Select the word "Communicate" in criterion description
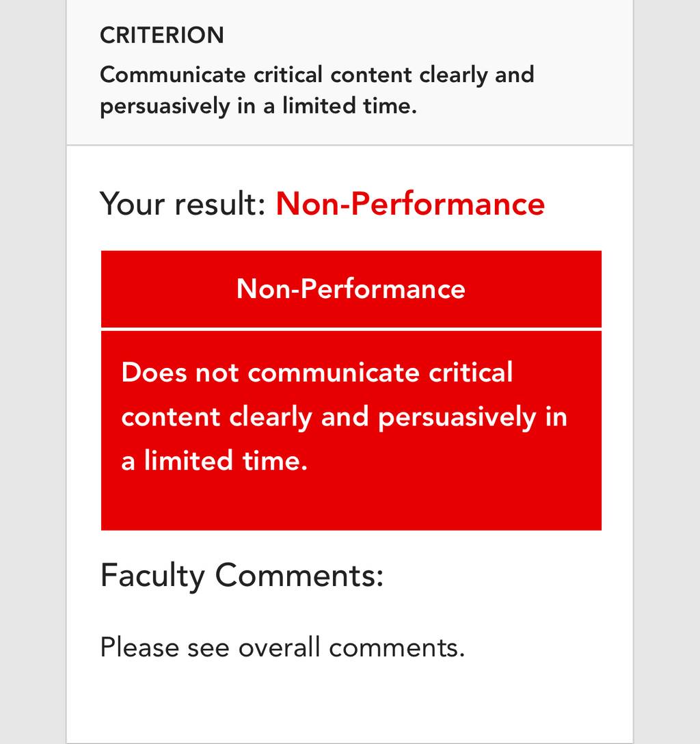Viewport: 700px width, 744px height. coord(173,75)
